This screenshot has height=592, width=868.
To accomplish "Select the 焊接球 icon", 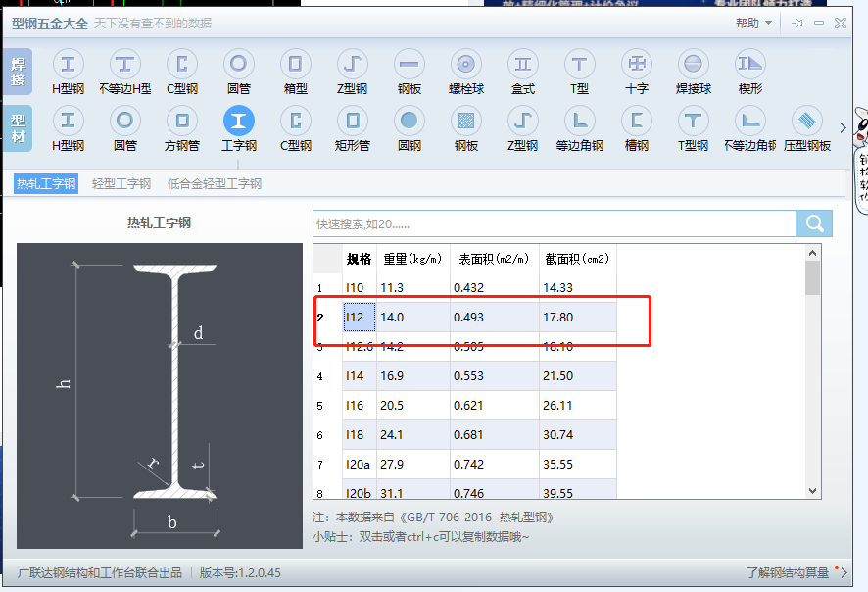I will (693, 65).
